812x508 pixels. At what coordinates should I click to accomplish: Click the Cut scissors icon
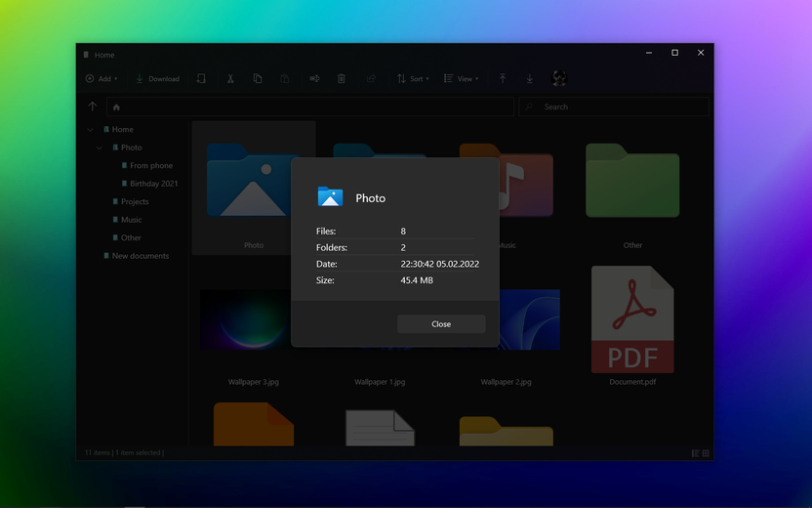pos(230,79)
